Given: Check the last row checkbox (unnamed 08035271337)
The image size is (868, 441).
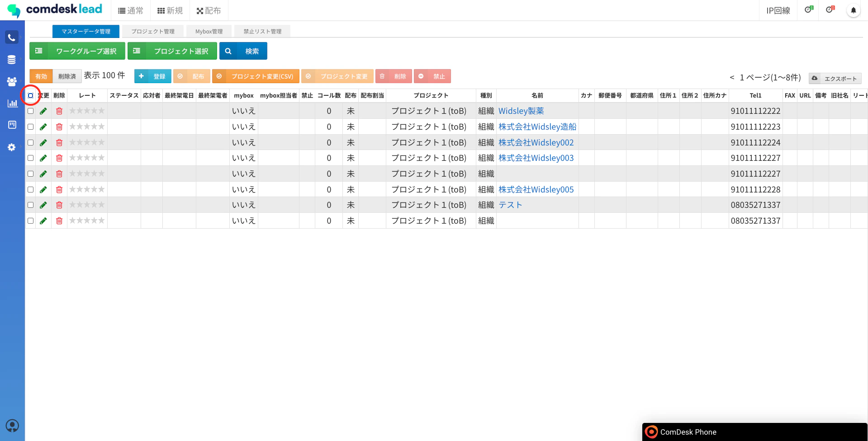Looking at the screenshot, I should tap(31, 221).
